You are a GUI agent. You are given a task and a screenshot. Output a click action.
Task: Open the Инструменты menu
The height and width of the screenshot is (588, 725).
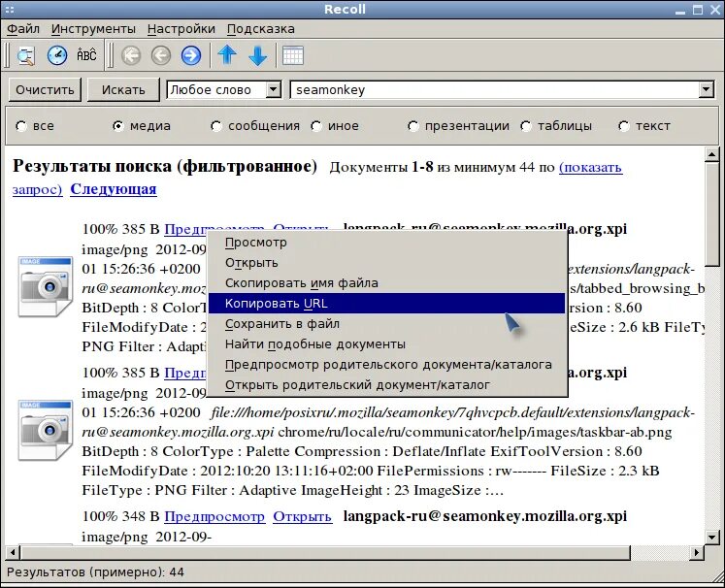(x=93, y=29)
